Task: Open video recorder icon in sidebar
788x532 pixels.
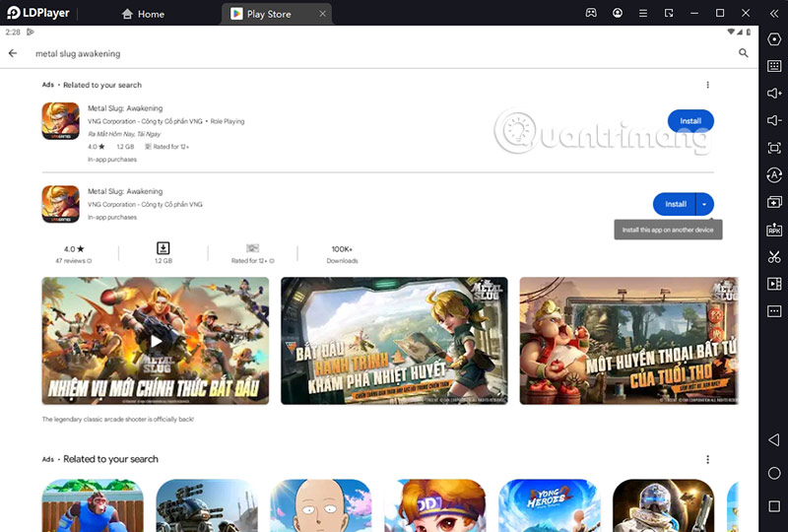Action: (x=774, y=284)
